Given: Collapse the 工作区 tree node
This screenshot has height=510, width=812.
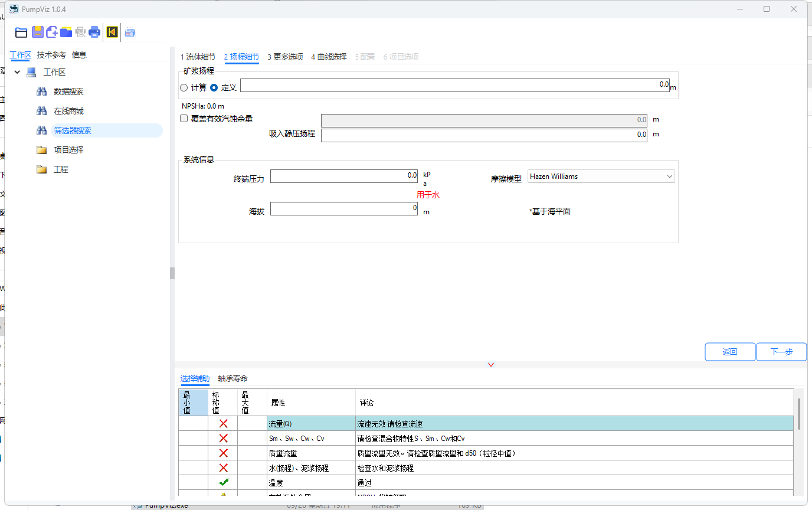Looking at the screenshot, I should (x=17, y=72).
